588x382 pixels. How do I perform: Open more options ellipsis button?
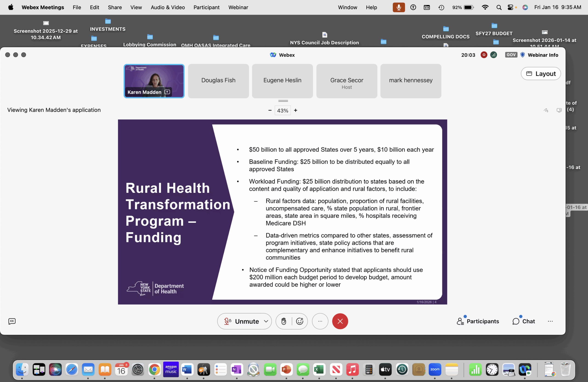pos(320,321)
